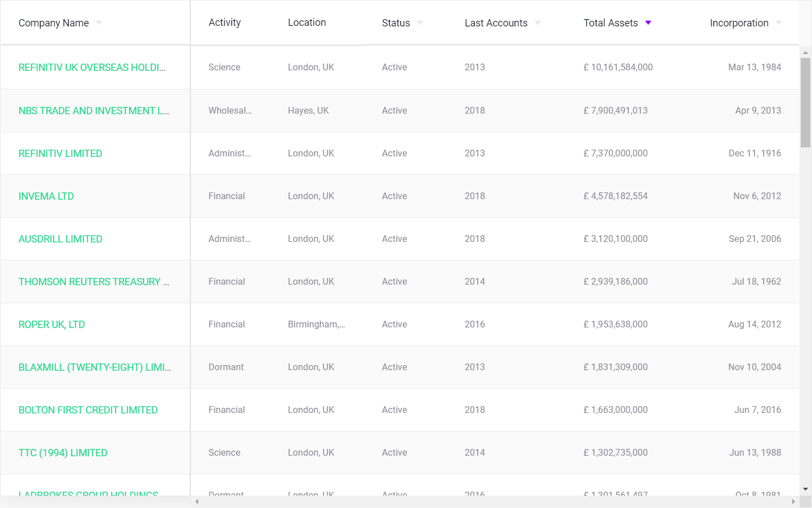The height and width of the screenshot is (508, 812).
Task: Open REFINITIV LIMITED company link
Action: 60,154
